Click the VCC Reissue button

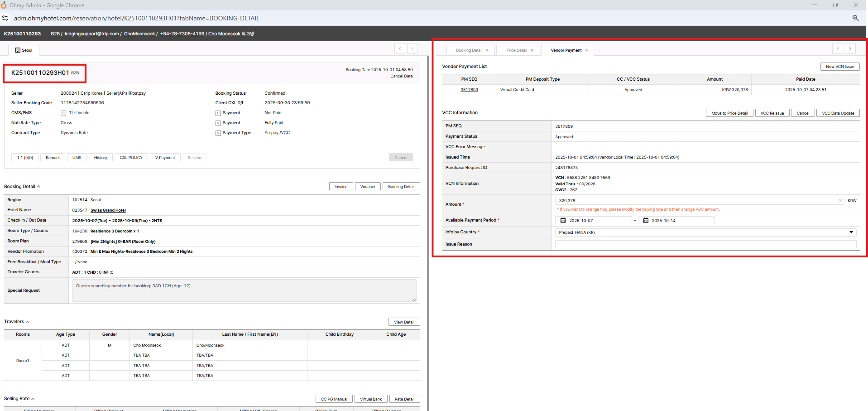point(772,113)
